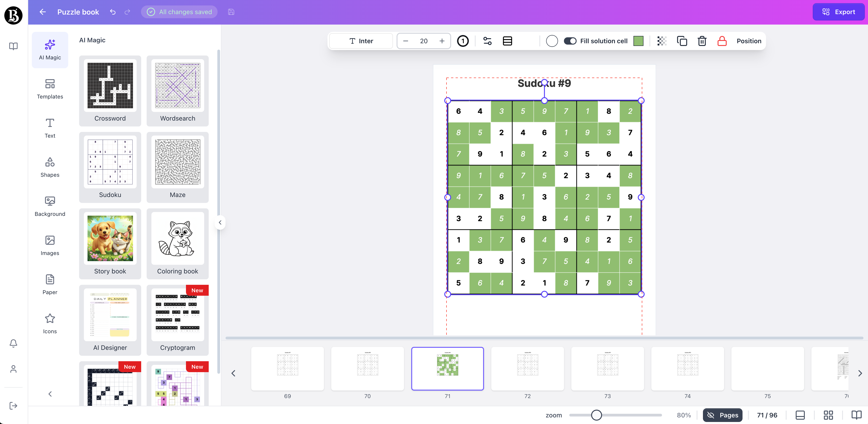This screenshot has width=868, height=424.
Task: Duplicate the selected sudoku element
Action: click(682, 41)
